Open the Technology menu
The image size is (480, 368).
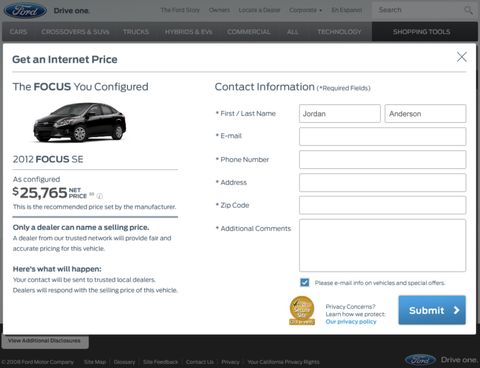pyautogui.click(x=339, y=32)
